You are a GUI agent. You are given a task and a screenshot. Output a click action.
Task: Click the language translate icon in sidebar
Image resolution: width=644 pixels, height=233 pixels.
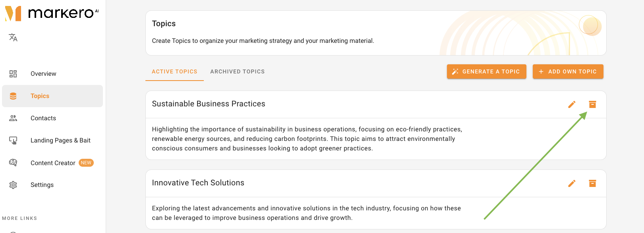[x=13, y=37]
